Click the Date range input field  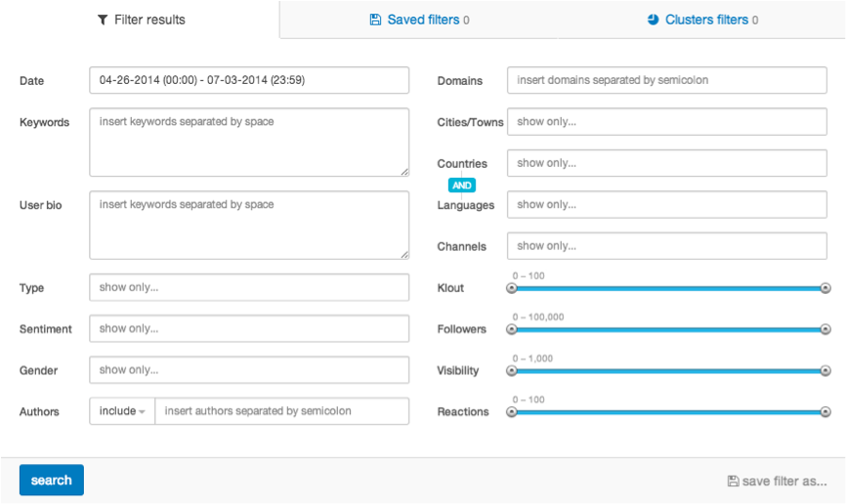click(248, 80)
